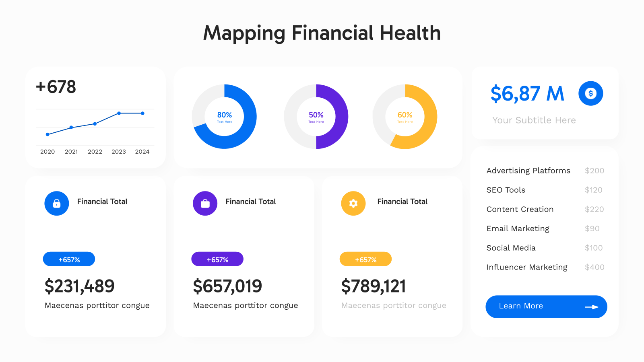Click the 2021 data point on line chart

(71, 128)
